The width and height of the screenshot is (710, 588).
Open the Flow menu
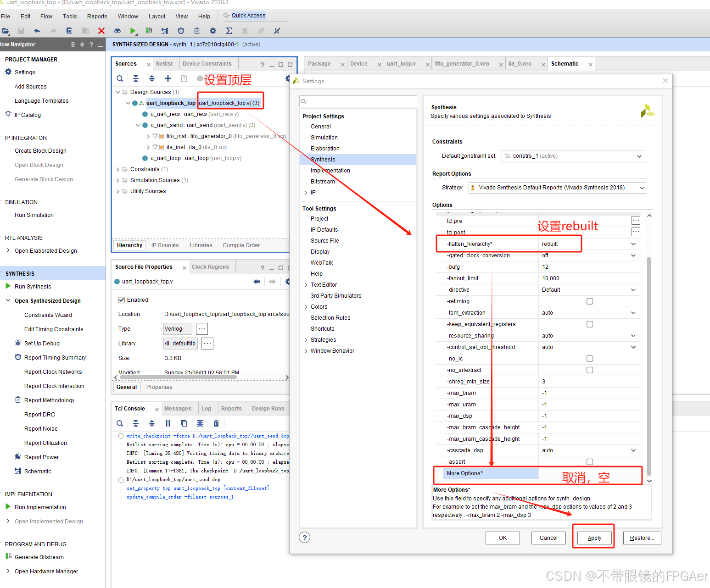tap(46, 17)
